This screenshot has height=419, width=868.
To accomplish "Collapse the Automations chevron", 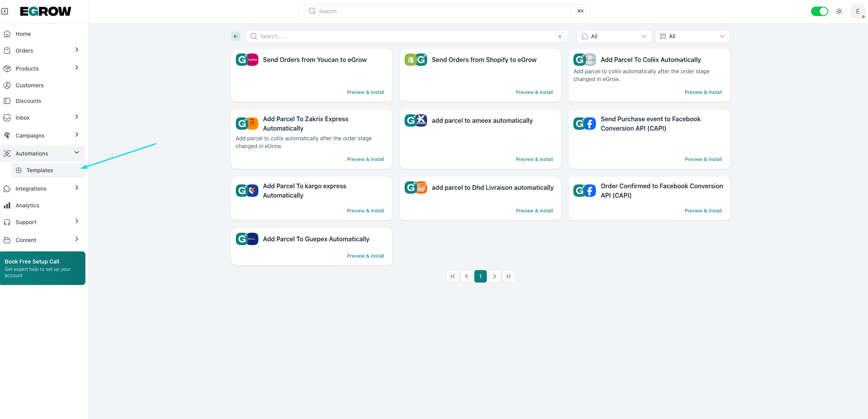I will coord(77,153).
